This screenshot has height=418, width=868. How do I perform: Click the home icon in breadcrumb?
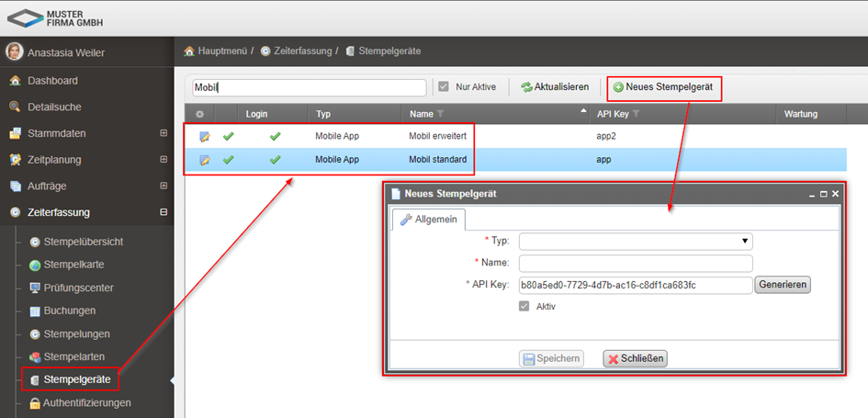pos(190,51)
